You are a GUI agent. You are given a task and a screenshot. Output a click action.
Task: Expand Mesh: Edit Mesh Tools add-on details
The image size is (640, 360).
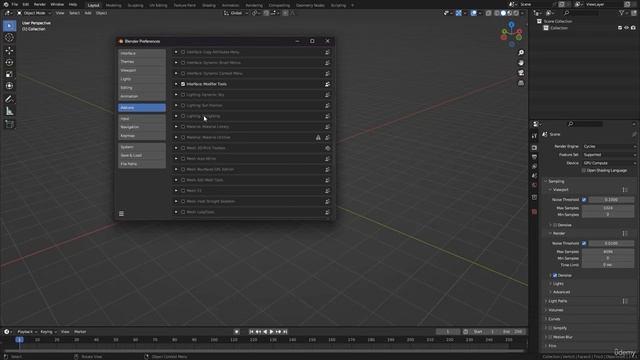click(x=176, y=180)
